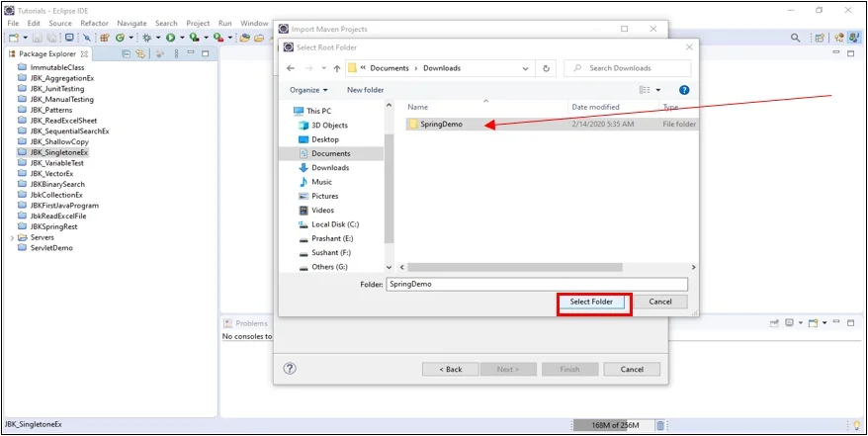Viewport: 868px width, 436px height.
Task: Click the horizontal scrollbar in file list
Action: [x=515, y=267]
